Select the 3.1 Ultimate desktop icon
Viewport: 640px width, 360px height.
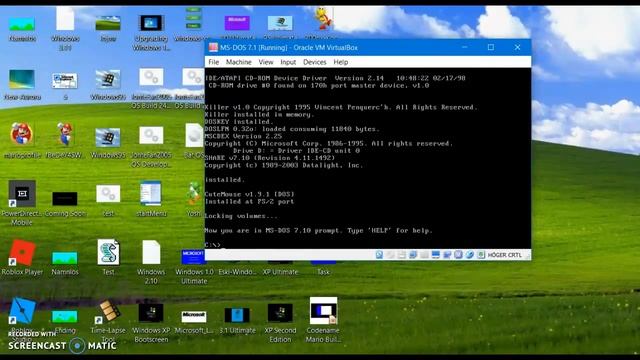[x=237, y=321]
